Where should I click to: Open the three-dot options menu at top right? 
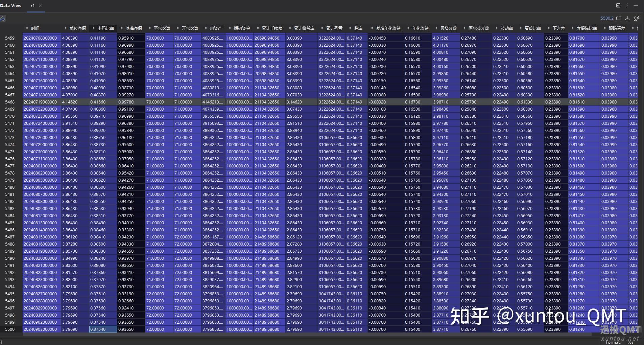coord(628,5)
